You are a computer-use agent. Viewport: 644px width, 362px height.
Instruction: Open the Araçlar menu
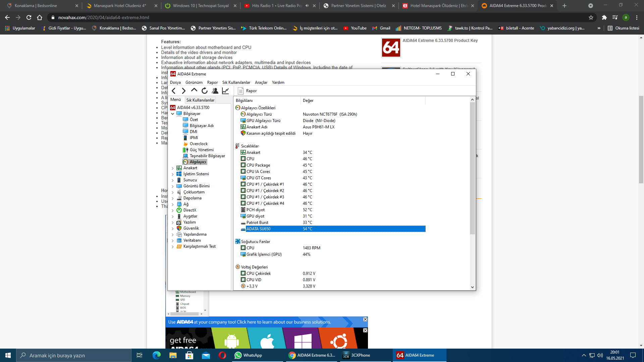[x=261, y=82]
